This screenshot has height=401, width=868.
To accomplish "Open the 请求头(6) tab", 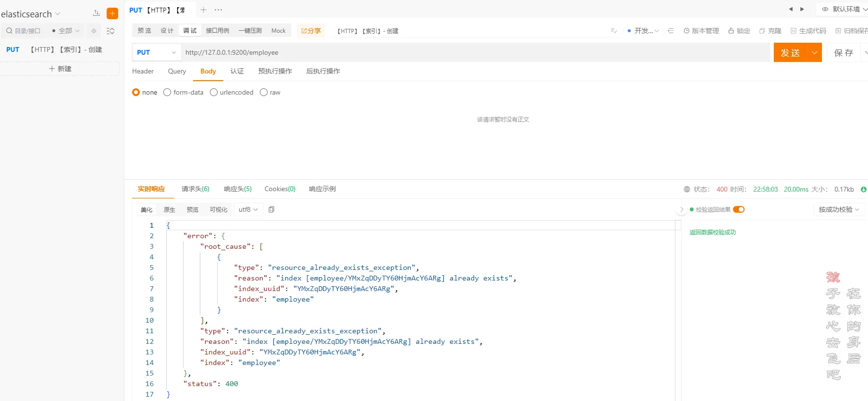I will tap(195, 189).
